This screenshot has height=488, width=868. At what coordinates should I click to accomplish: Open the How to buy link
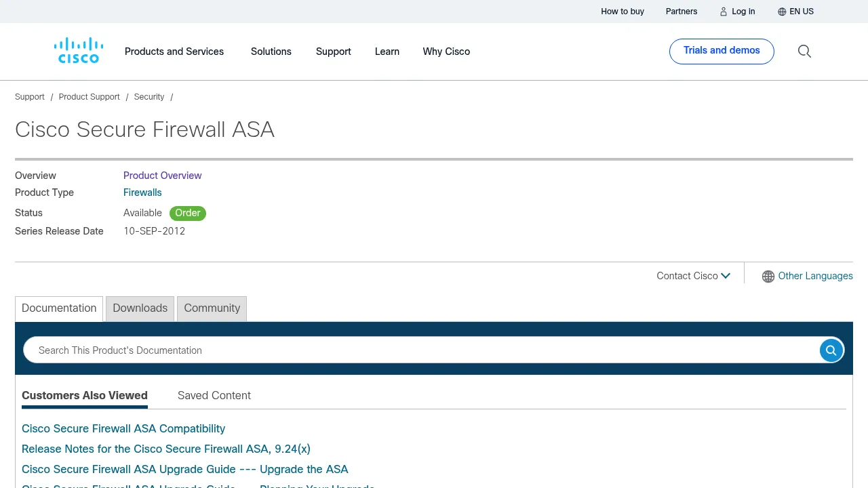coord(623,12)
